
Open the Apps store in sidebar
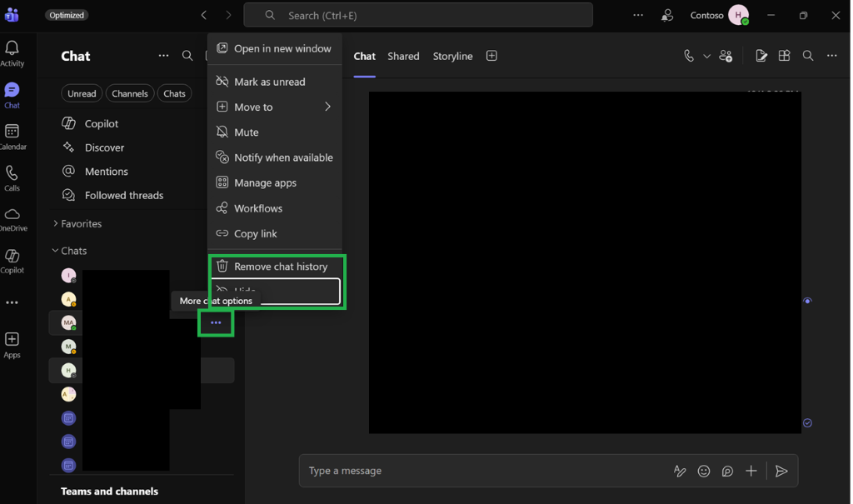tap(12, 346)
